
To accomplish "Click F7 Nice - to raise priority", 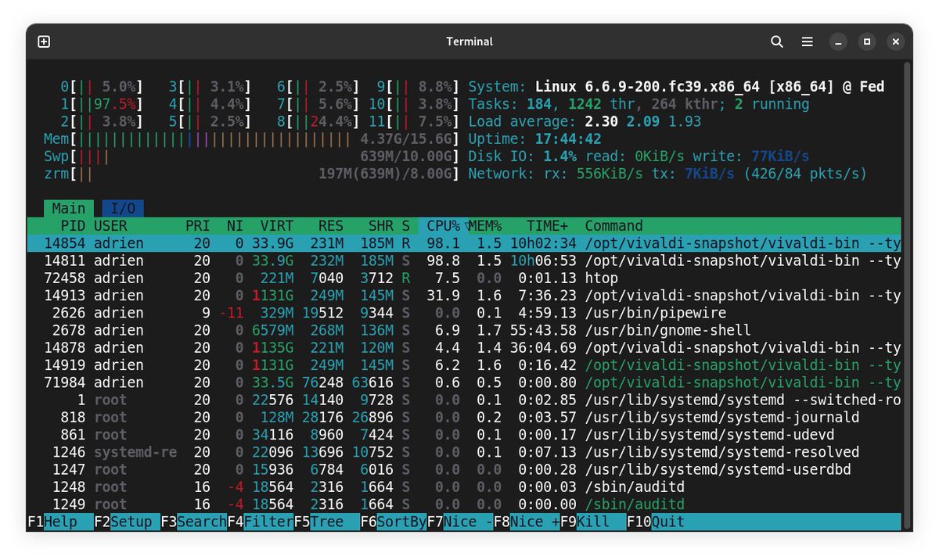I will 460,522.
